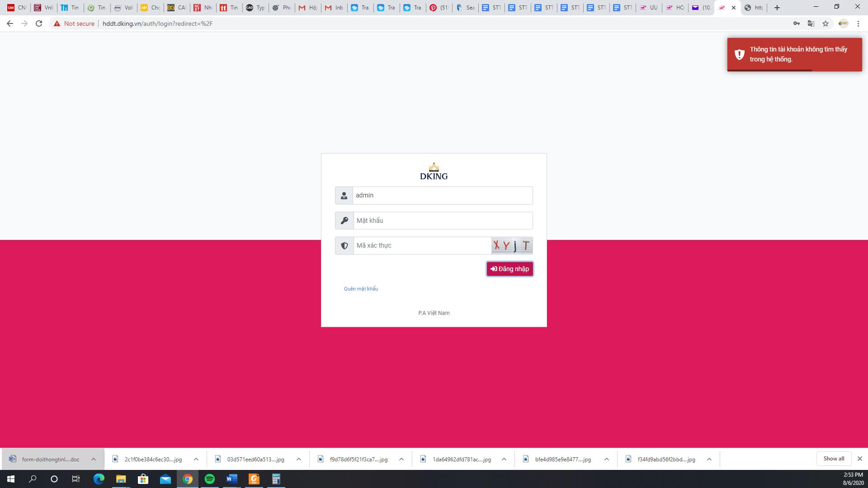Switch to the last htt tab
The height and width of the screenshot is (488, 868).
click(754, 8)
